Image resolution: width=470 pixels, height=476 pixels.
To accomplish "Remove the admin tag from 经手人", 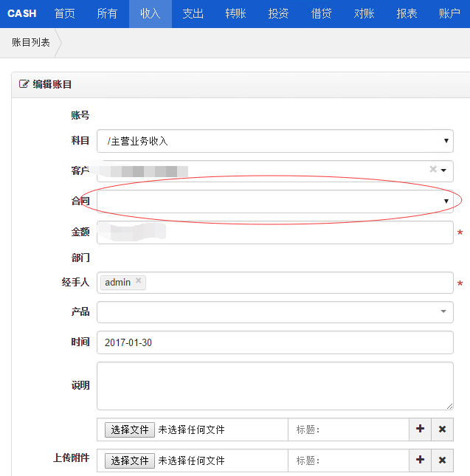I will [138, 281].
